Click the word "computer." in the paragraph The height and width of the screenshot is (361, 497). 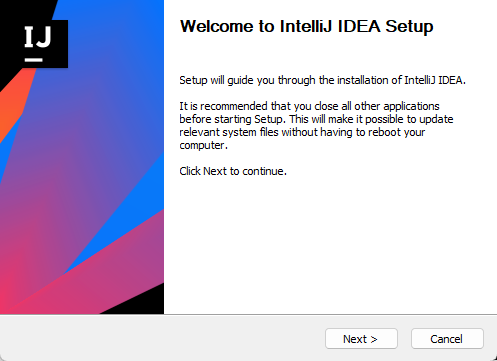(x=203, y=145)
